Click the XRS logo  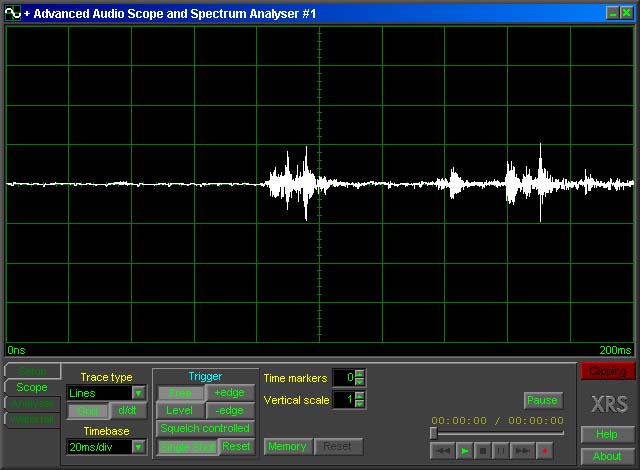[610, 404]
